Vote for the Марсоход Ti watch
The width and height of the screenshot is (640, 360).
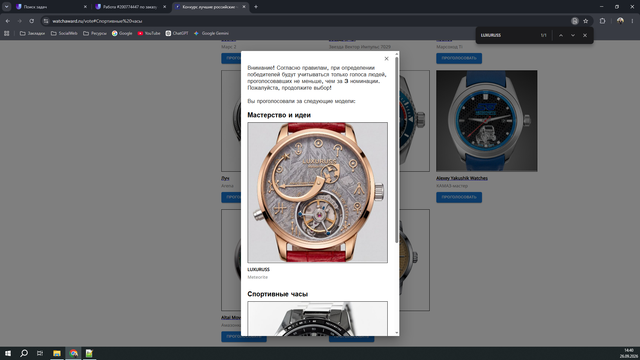pyautogui.click(x=459, y=58)
